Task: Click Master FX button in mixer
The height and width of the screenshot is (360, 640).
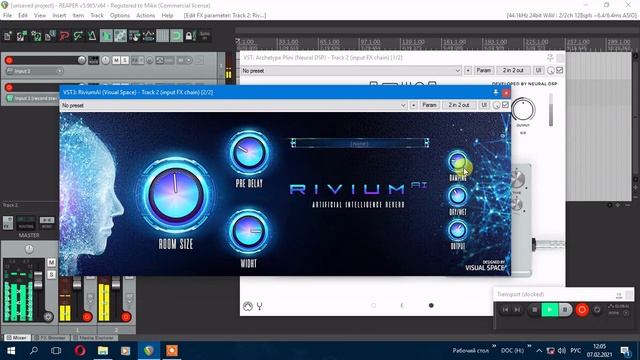Action: tap(8, 223)
